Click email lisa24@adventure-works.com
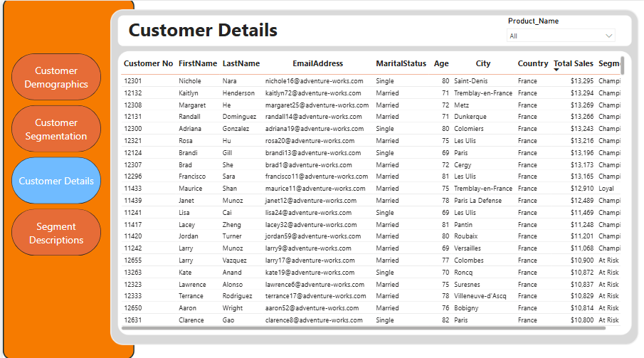The height and width of the screenshot is (358, 644). [308, 213]
